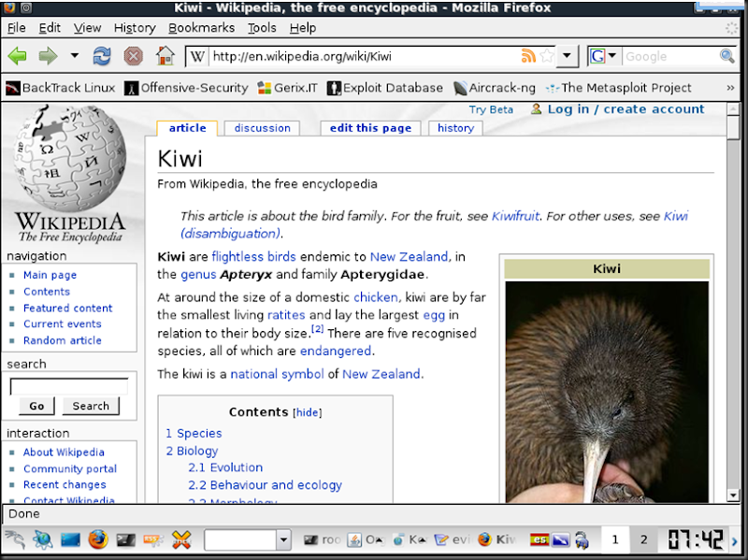Viewport: 748px width, 560px height.
Task: Click the Wikipedia sidebar search input field
Action: (68, 385)
